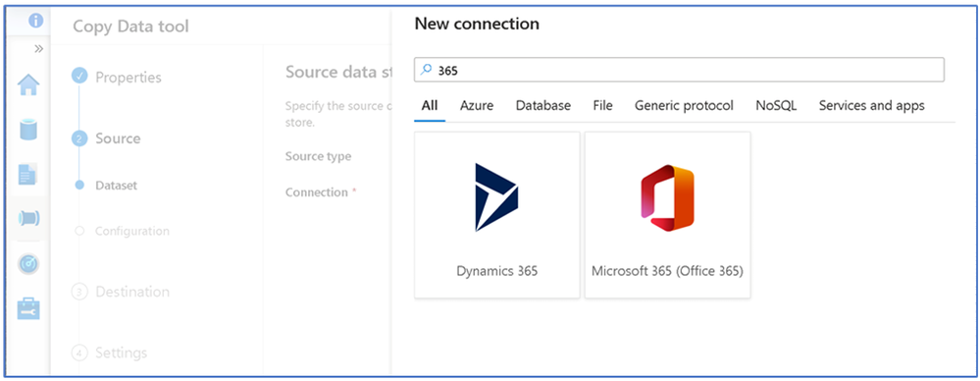
Task: Select the Dynamics 365 connector tile
Action: point(497,215)
